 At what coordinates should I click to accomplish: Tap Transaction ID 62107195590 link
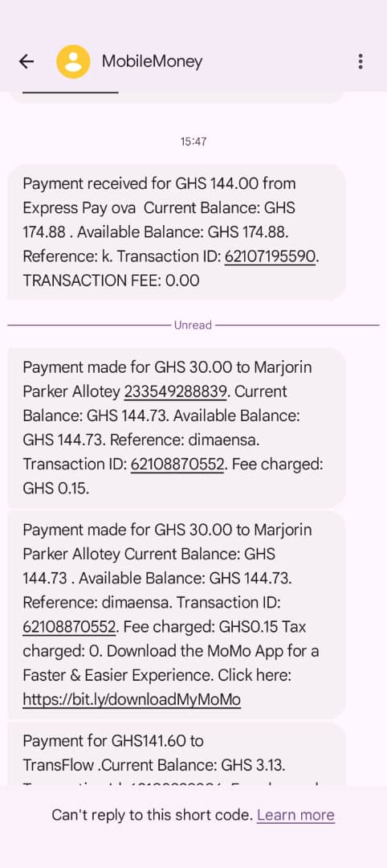click(270, 256)
